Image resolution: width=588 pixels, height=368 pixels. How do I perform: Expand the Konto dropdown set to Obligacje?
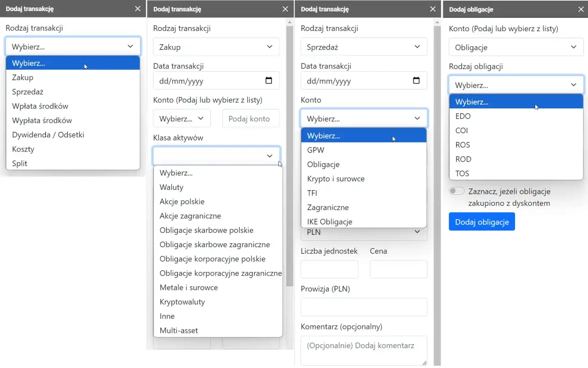[x=515, y=47]
